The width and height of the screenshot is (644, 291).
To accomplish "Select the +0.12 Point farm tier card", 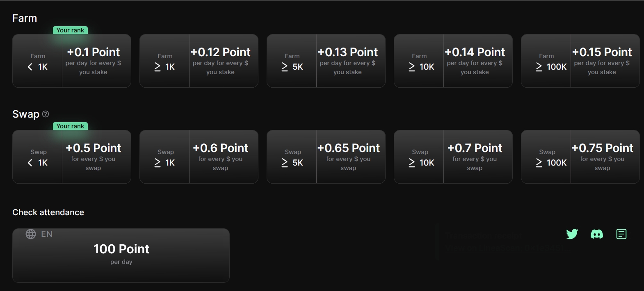I will pyautogui.click(x=199, y=61).
